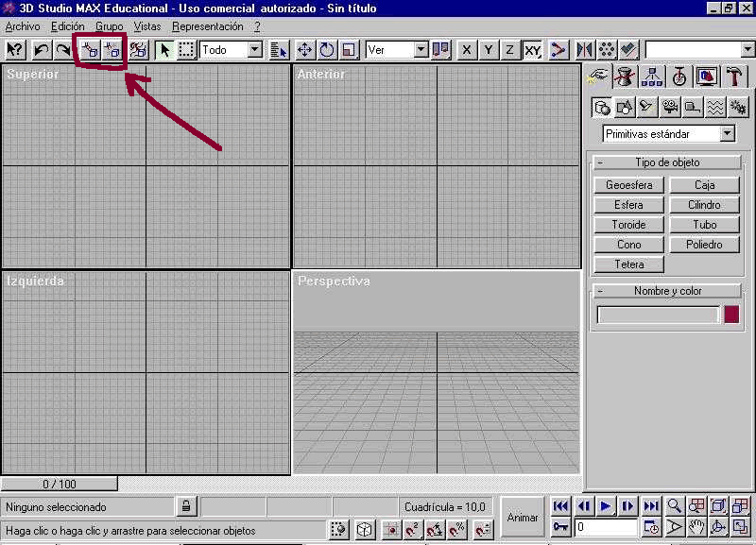
Task: Toggle the selection lock padlock
Action: [186, 506]
